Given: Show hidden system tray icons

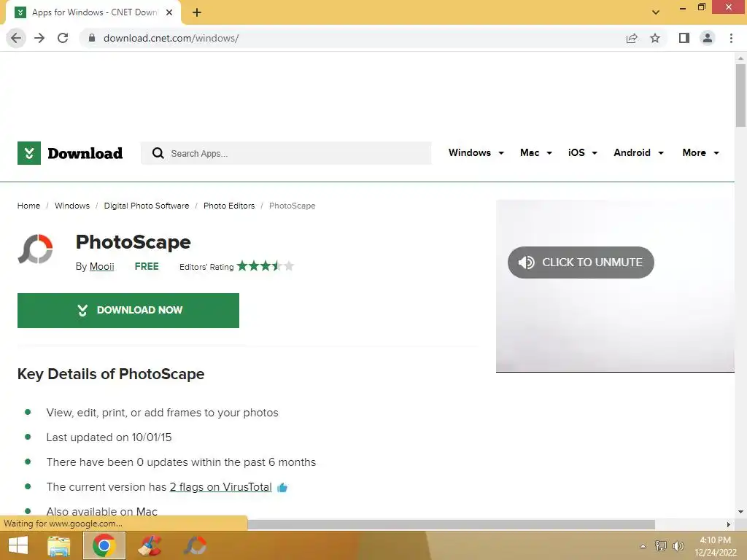Looking at the screenshot, I should (643, 546).
